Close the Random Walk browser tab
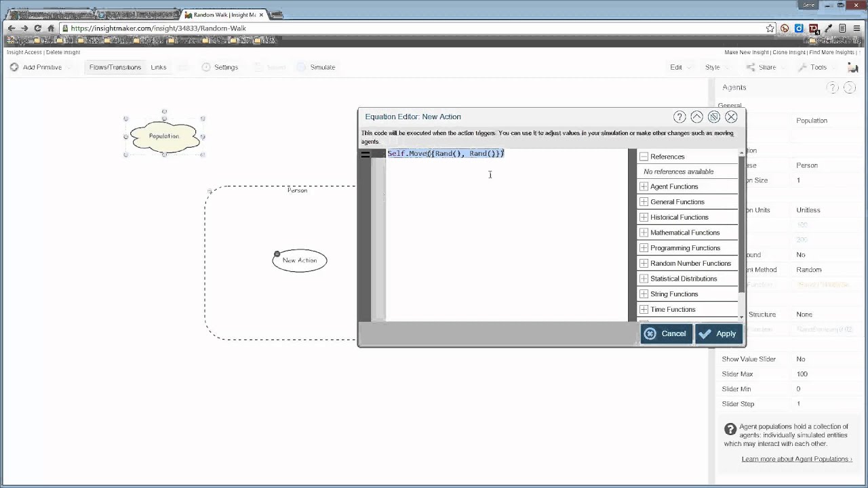Screen dimensions: 868x488 point(262,14)
